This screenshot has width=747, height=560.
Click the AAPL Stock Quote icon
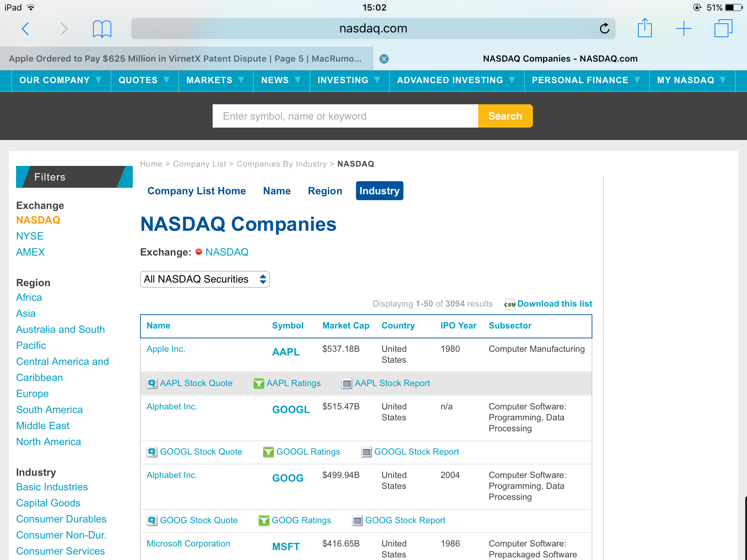[152, 384]
